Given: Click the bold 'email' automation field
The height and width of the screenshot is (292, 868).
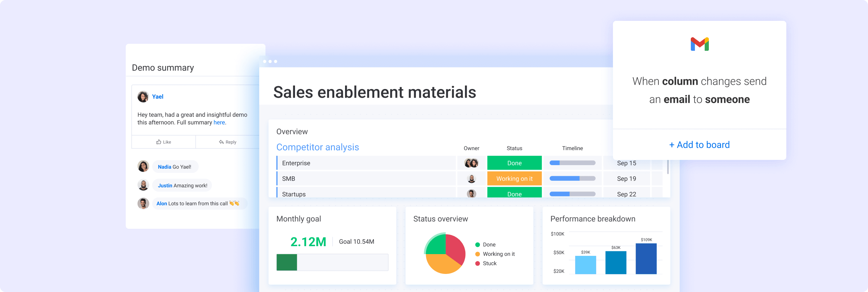Looking at the screenshot, I should (x=677, y=99).
